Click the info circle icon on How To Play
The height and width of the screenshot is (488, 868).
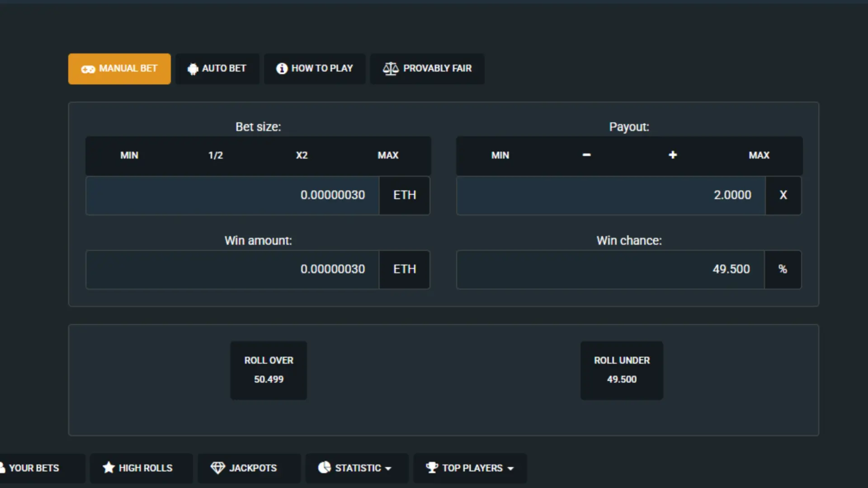point(282,69)
